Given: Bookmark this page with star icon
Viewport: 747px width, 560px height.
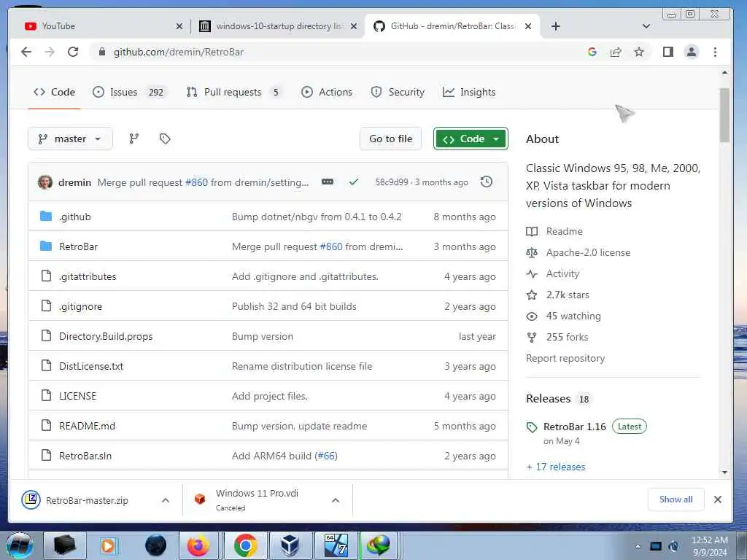Looking at the screenshot, I should 639,52.
